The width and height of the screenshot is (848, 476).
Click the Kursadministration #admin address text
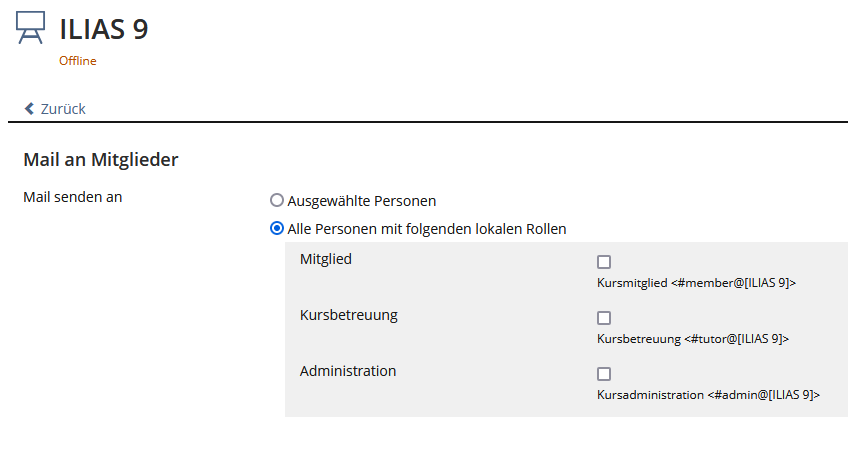point(708,395)
